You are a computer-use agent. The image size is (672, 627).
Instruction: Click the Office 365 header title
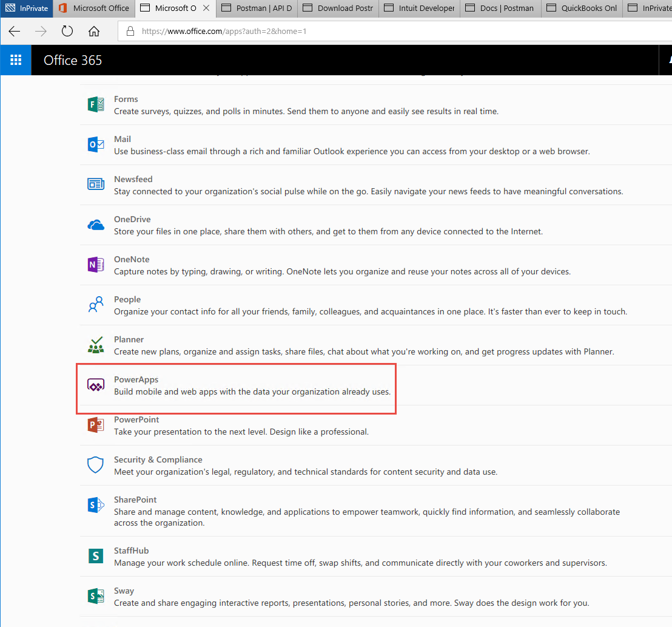(73, 60)
